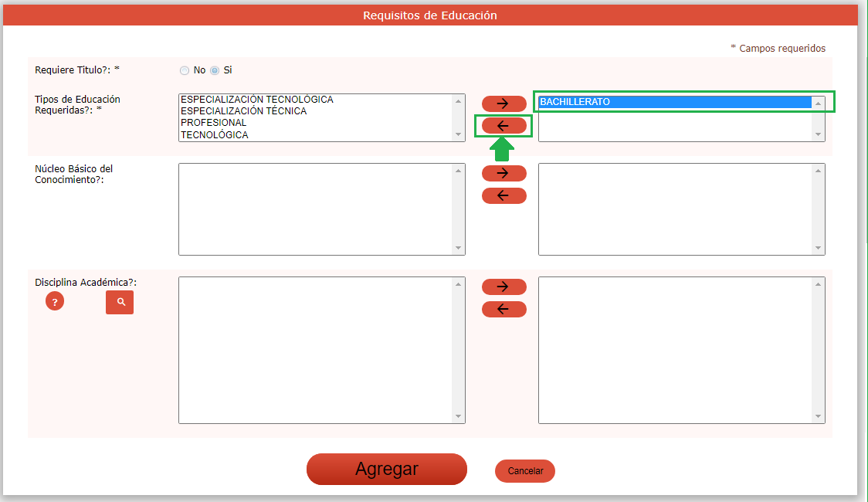Image resolution: width=868 pixels, height=502 pixels.
Task: Click left arrow for Disciplina Académica
Action: click(x=504, y=309)
